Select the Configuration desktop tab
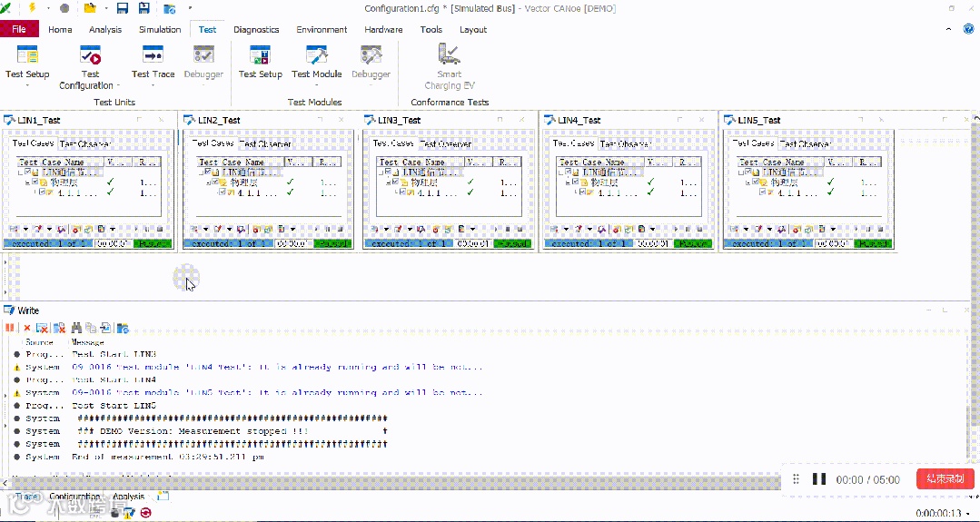The image size is (980, 522). 74,497
